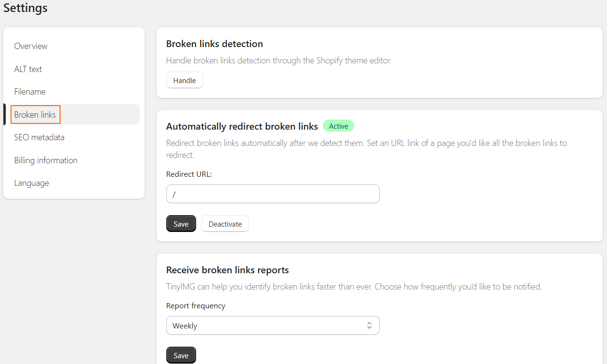Screen dimensions: 607x364
Task: Select the Language settings section
Action: (31, 182)
